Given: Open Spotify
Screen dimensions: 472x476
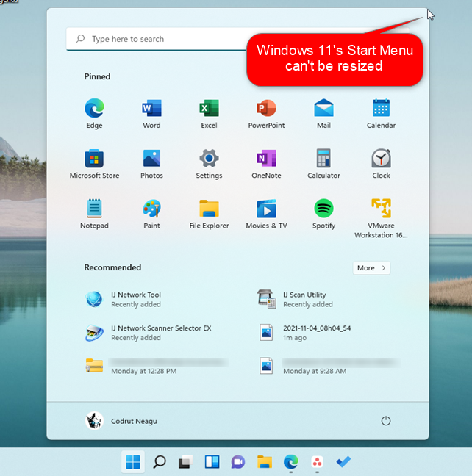Looking at the screenshot, I should click(323, 214).
